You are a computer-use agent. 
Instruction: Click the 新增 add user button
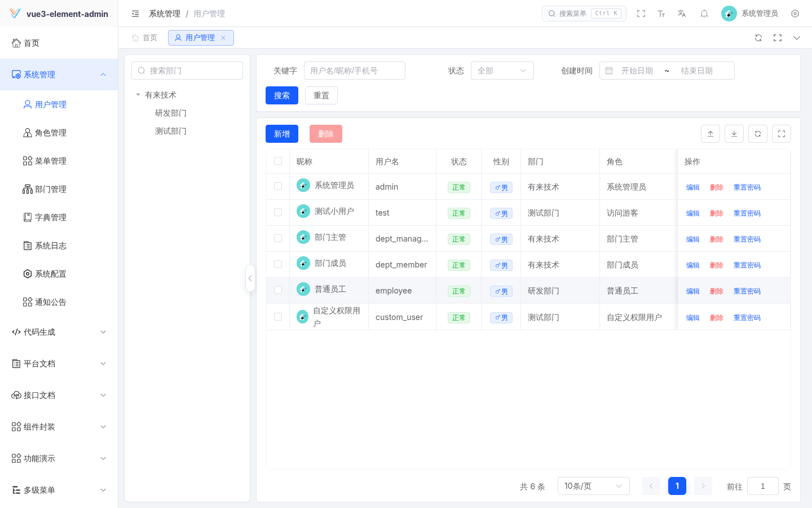(x=282, y=134)
